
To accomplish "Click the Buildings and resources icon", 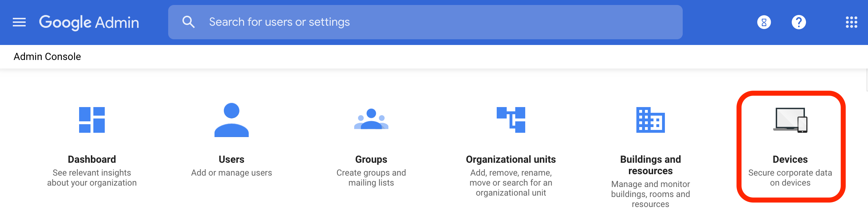I will click(651, 120).
